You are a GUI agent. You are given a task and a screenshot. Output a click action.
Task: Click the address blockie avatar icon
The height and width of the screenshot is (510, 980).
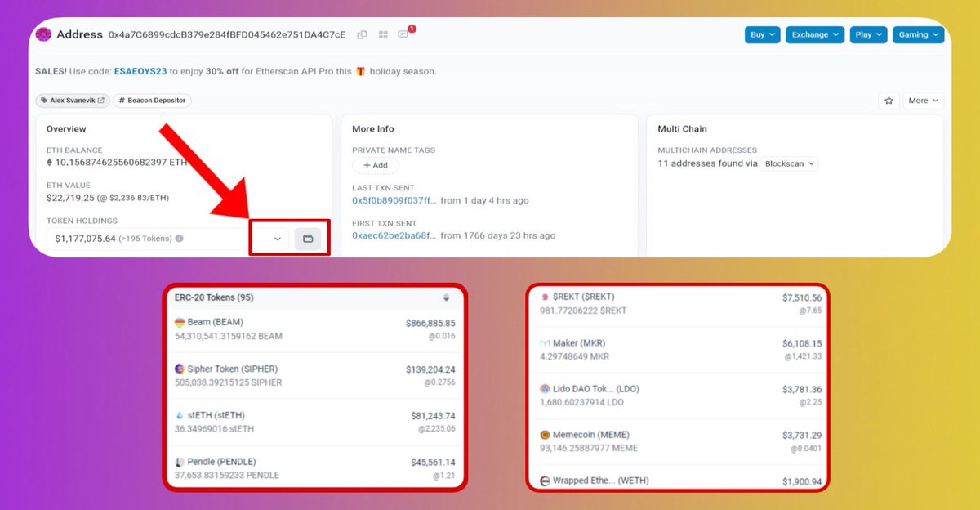point(42,34)
